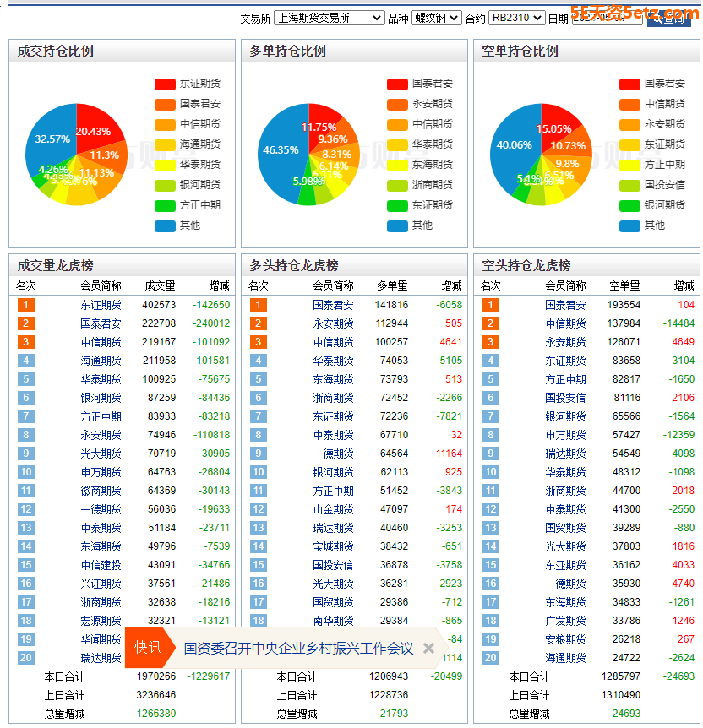The width and height of the screenshot is (703, 728).
Task: Open the 交易所 exchange dropdown
Action: click(x=329, y=18)
